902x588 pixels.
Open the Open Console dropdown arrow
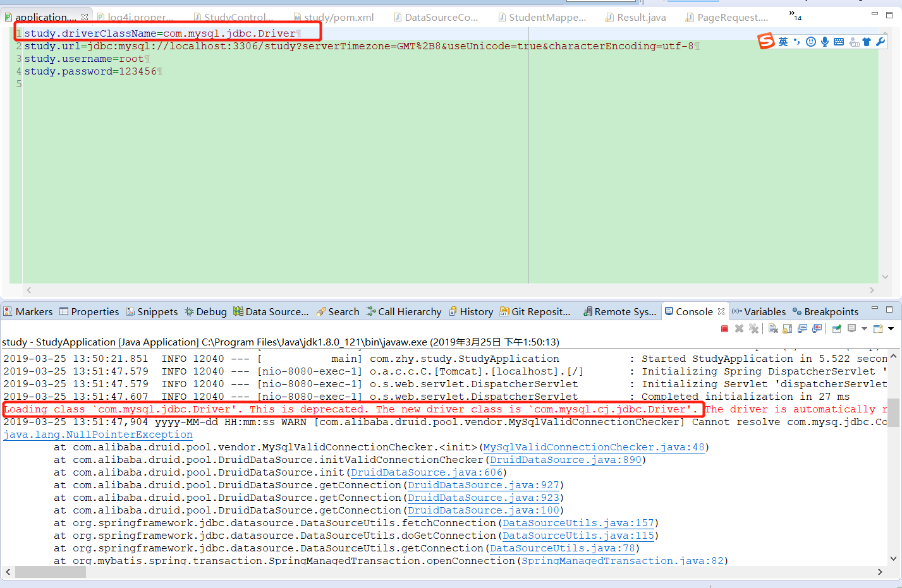coord(891,328)
